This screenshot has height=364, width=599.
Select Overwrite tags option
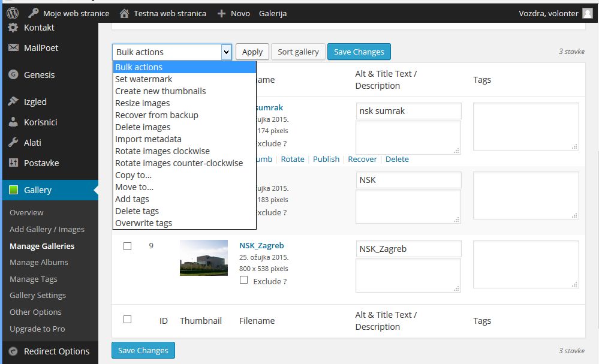(x=185, y=223)
